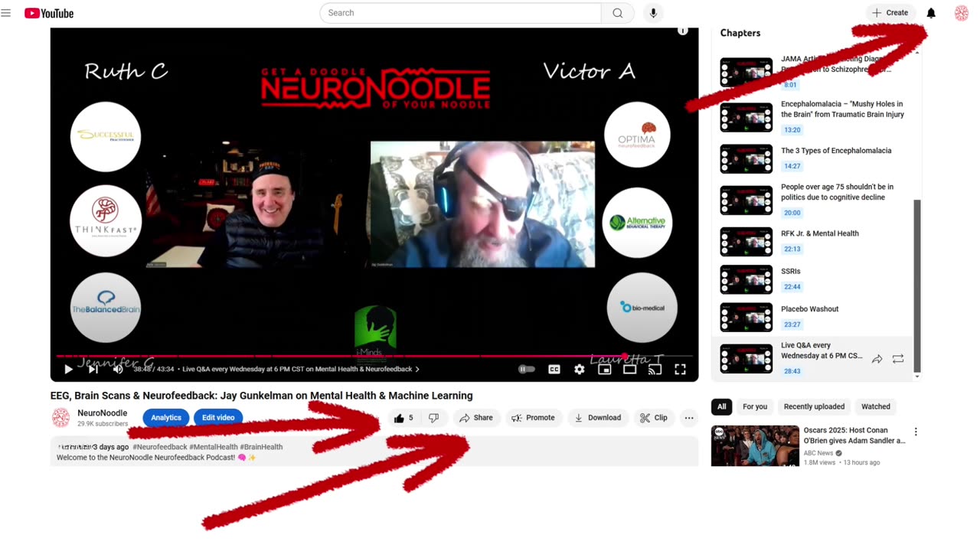Open the YouTube hamburger guide menu
Screen dimensions: 980x551
(6, 13)
